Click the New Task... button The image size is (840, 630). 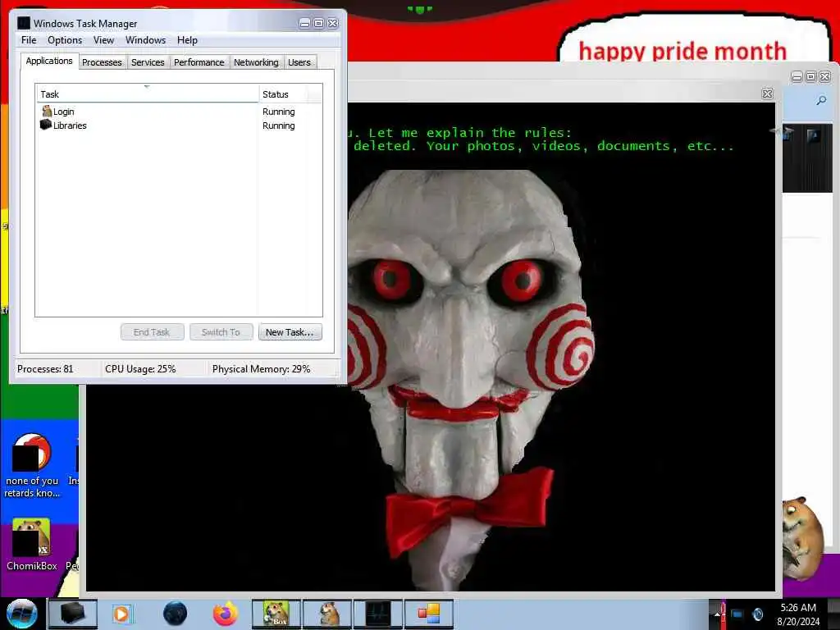(290, 332)
